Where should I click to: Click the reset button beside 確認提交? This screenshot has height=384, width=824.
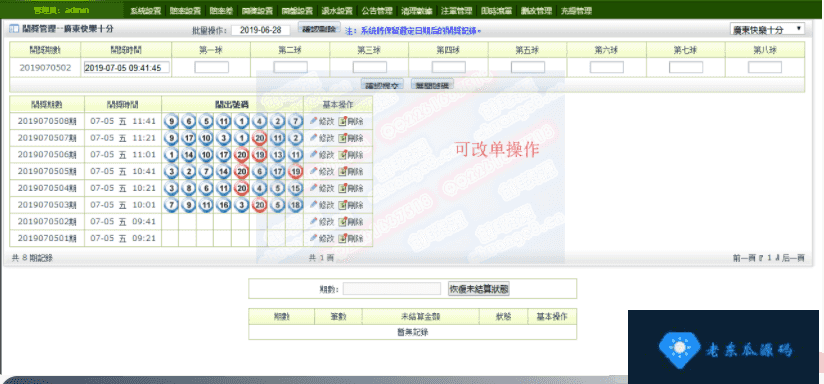coord(432,85)
